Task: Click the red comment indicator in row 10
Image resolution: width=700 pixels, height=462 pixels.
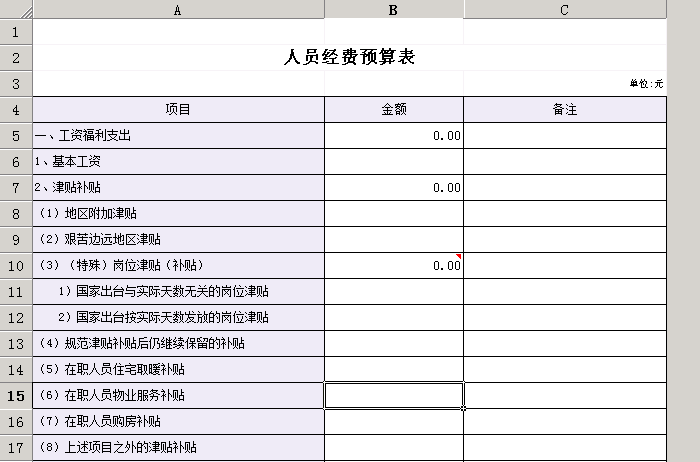Action: [x=459, y=257]
